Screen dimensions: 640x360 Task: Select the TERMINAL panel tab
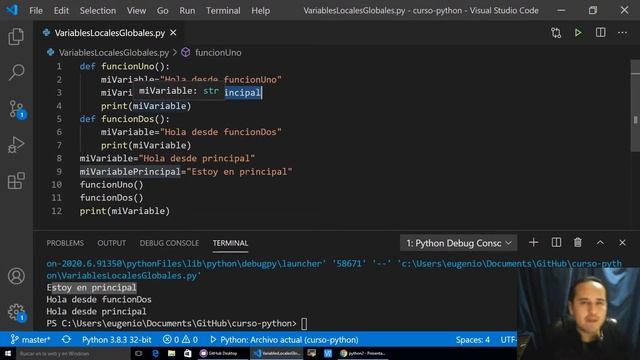pos(230,243)
